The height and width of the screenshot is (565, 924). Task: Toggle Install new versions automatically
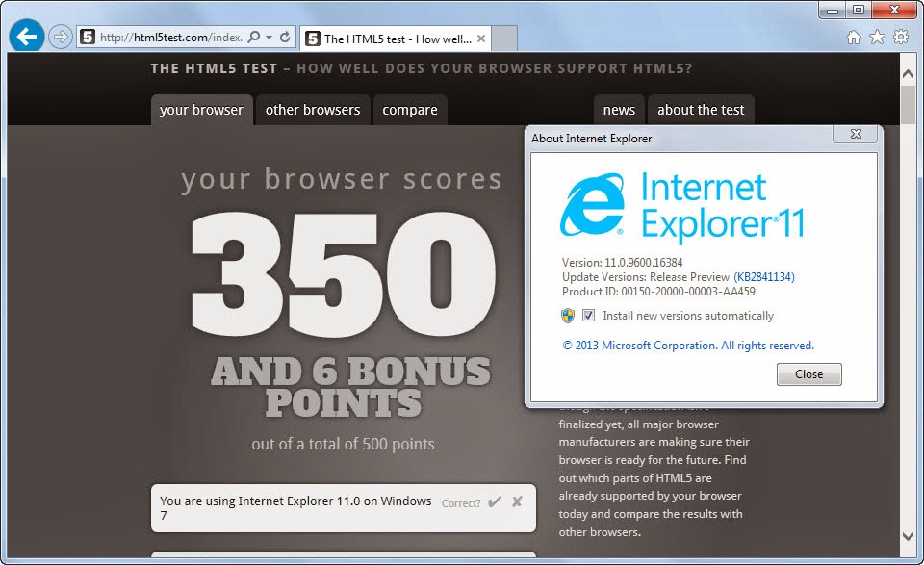tap(588, 315)
